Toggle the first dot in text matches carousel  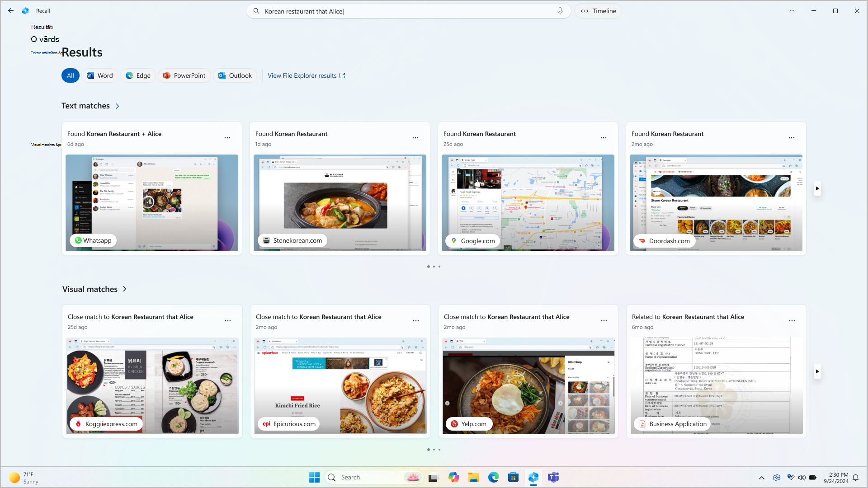click(x=429, y=266)
